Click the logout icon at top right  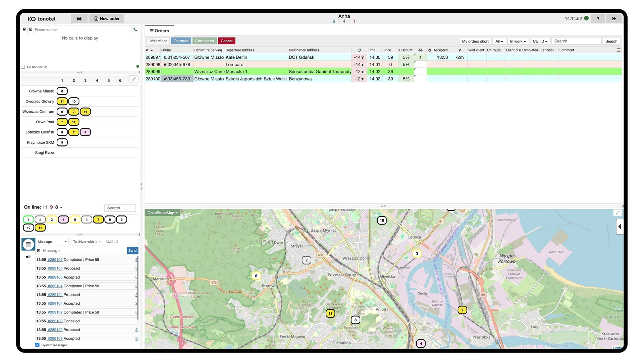click(614, 19)
